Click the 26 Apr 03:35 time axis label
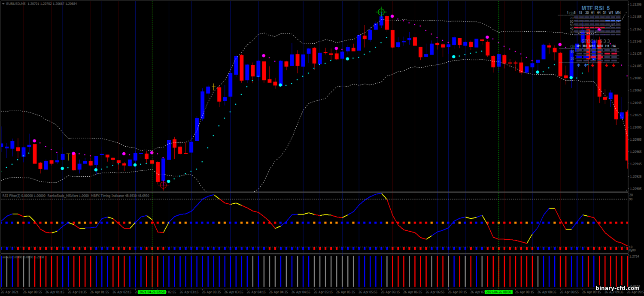 pyautogui.click(x=211, y=292)
